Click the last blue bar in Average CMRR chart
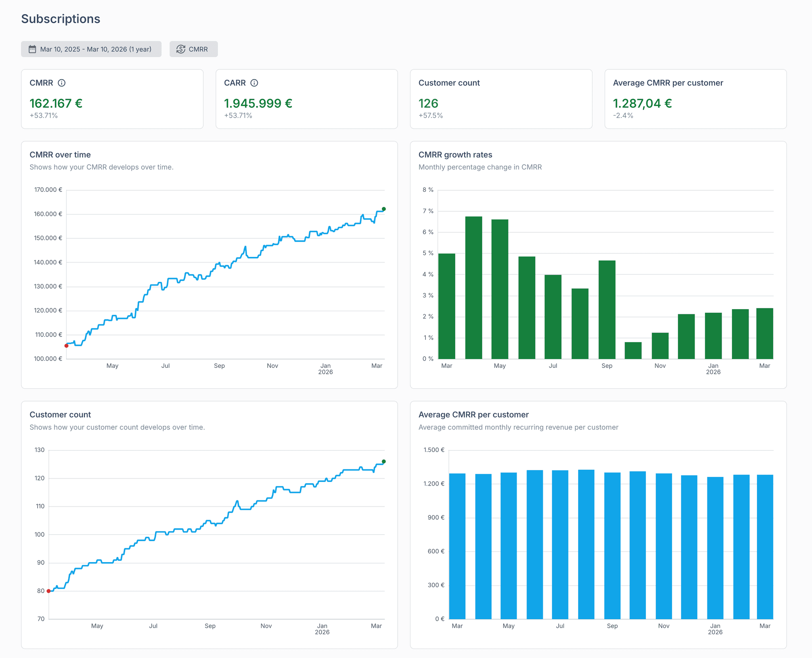Screen dimensions: 812x658 tap(765, 547)
